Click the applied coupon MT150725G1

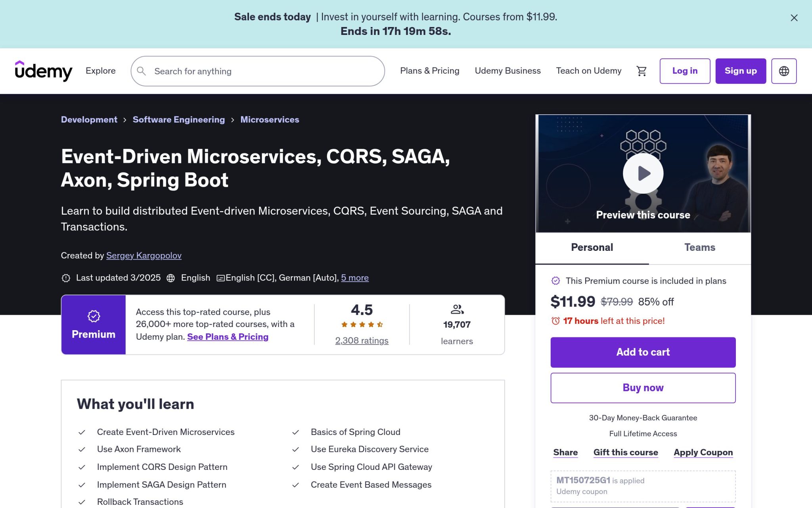(x=583, y=480)
